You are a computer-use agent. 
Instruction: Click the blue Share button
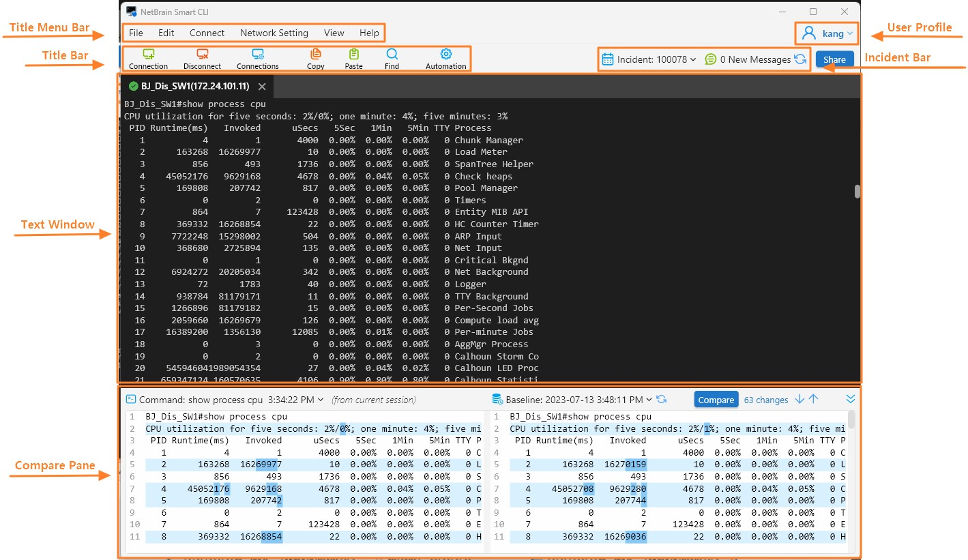point(834,59)
